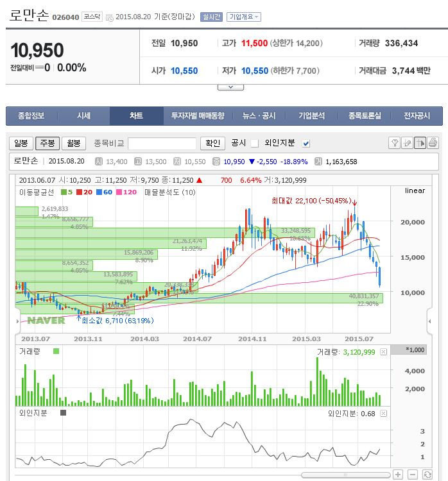This screenshot has height=481, width=448.
Task: Click the chart horizontal scrollbar handle
Action: [346, 475]
